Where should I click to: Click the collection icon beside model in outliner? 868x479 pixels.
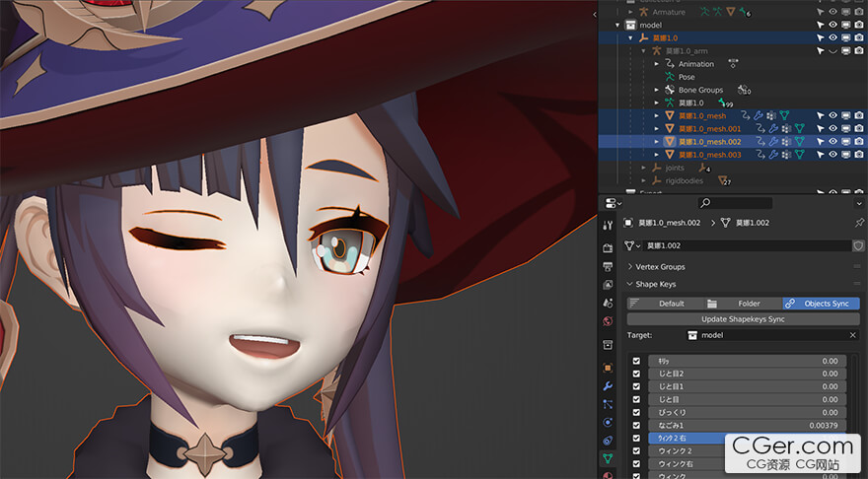630,25
